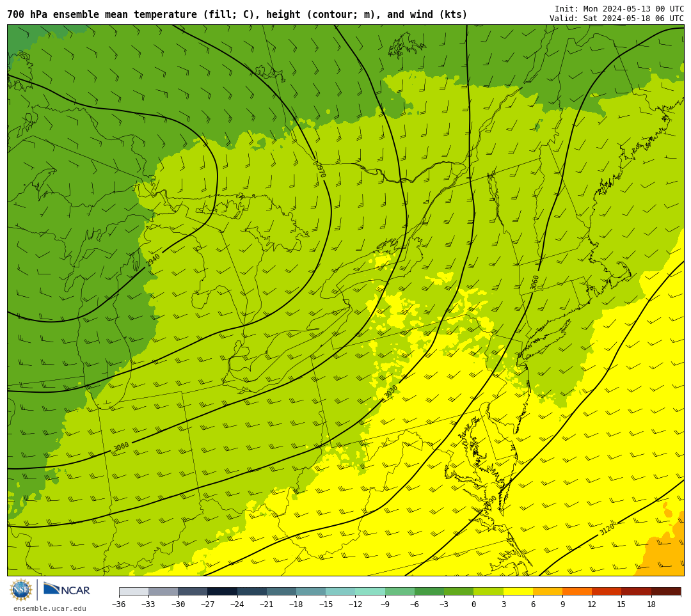This screenshot has height=616, width=691.
Task: Pick the blue-green swatch between -18 and -15
Action: tap(311, 592)
